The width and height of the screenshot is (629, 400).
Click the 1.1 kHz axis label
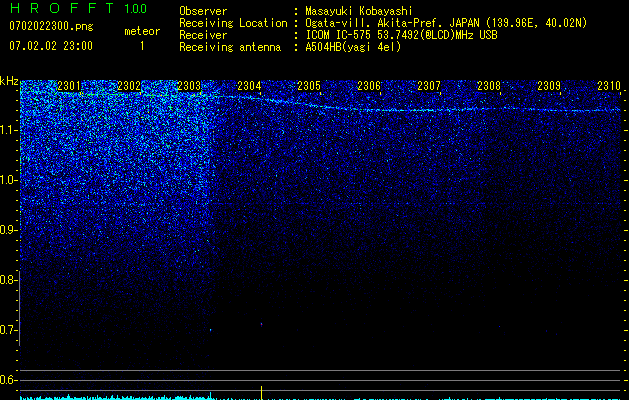tap(8, 130)
